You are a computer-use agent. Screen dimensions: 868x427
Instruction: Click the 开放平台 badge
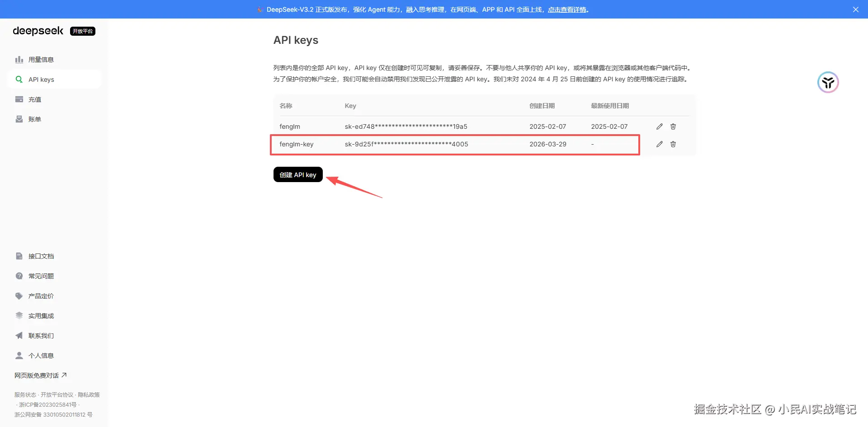[83, 31]
